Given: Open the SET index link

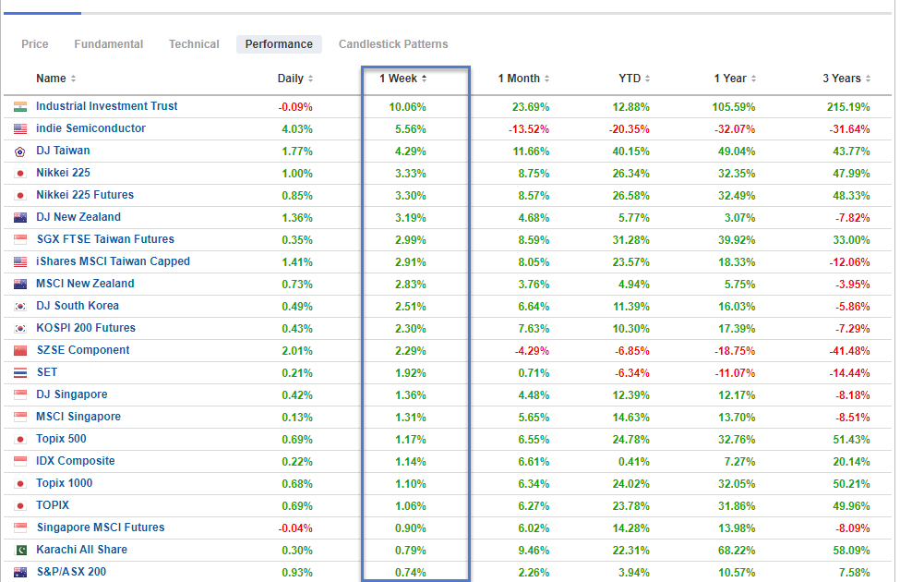Looking at the screenshot, I should point(47,372).
